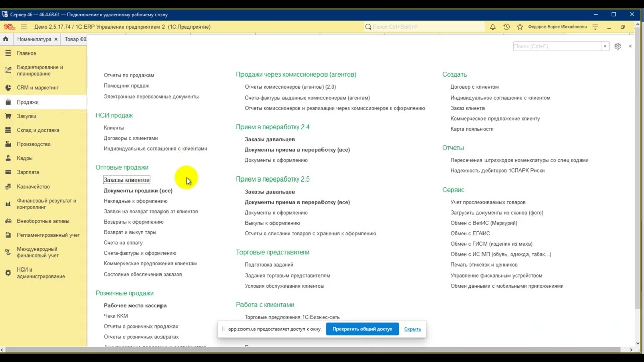
Task: Open the notifications bell
Action: click(x=493, y=27)
